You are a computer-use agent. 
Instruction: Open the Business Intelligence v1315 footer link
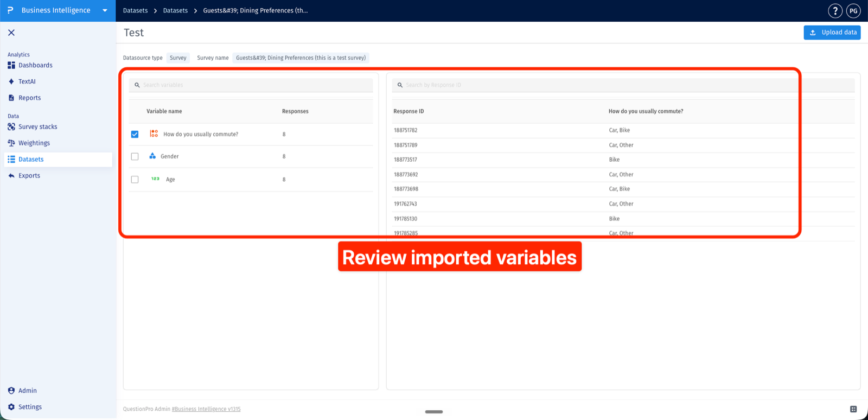[x=206, y=409]
